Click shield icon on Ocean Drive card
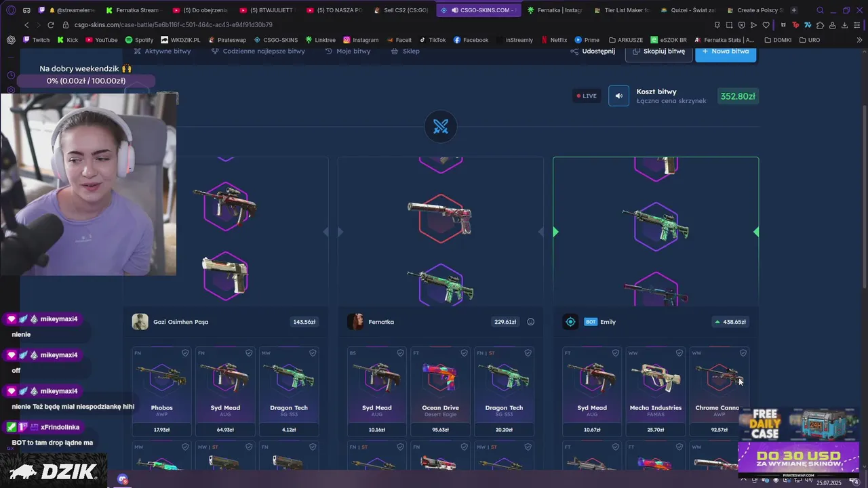Image resolution: width=868 pixels, height=488 pixels. coord(465,353)
